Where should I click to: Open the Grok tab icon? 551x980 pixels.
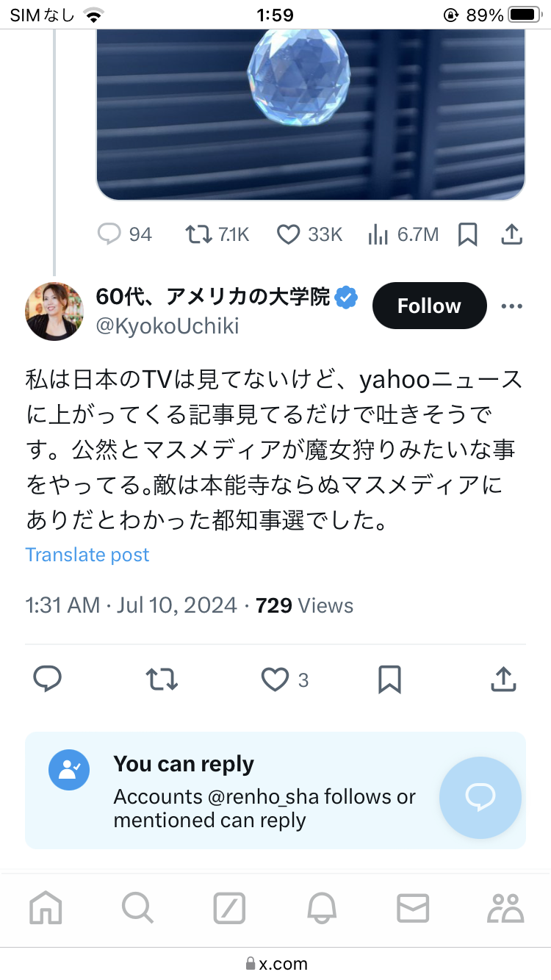click(229, 909)
